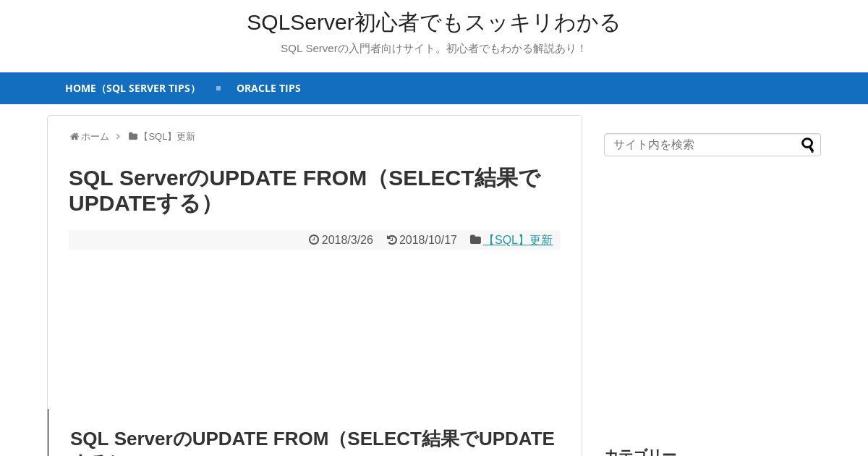Click the folder icon beside 【SQL】更新 category
The height and width of the screenshot is (456, 868).
point(475,240)
